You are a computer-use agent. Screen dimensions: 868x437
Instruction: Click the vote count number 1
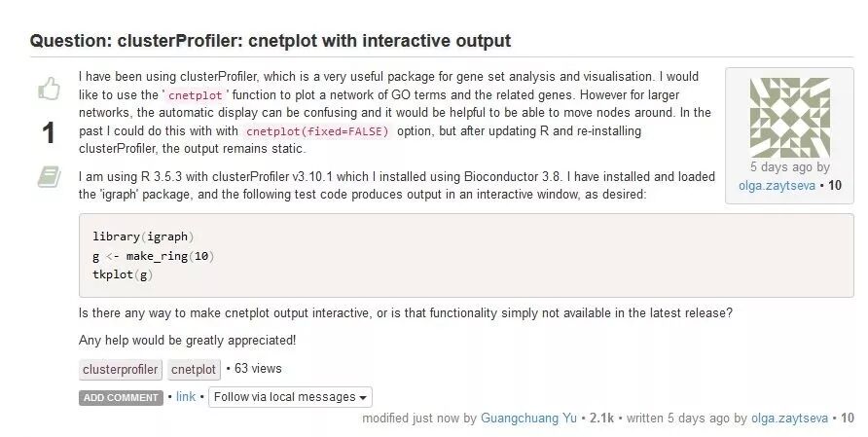(x=48, y=133)
